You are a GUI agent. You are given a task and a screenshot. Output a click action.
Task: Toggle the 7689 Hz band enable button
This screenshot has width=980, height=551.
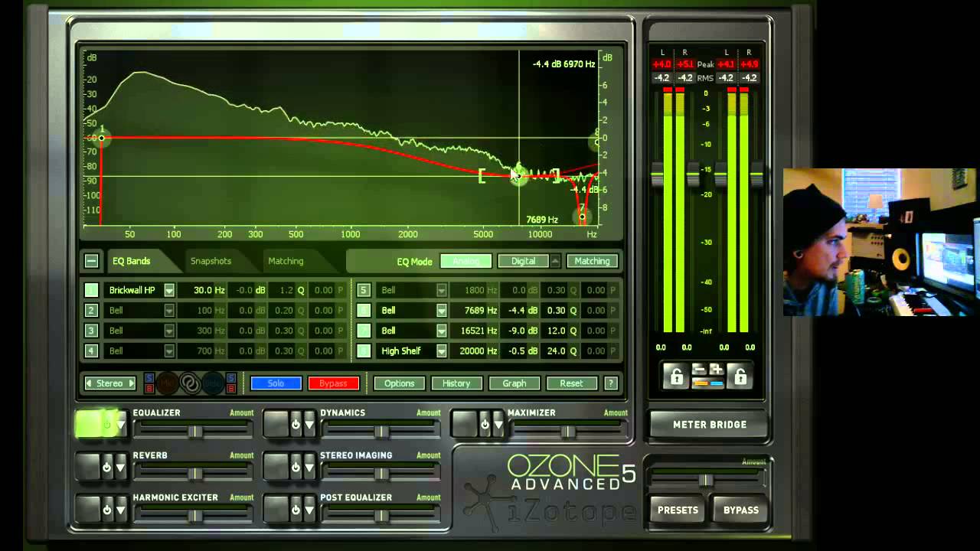[x=364, y=310]
